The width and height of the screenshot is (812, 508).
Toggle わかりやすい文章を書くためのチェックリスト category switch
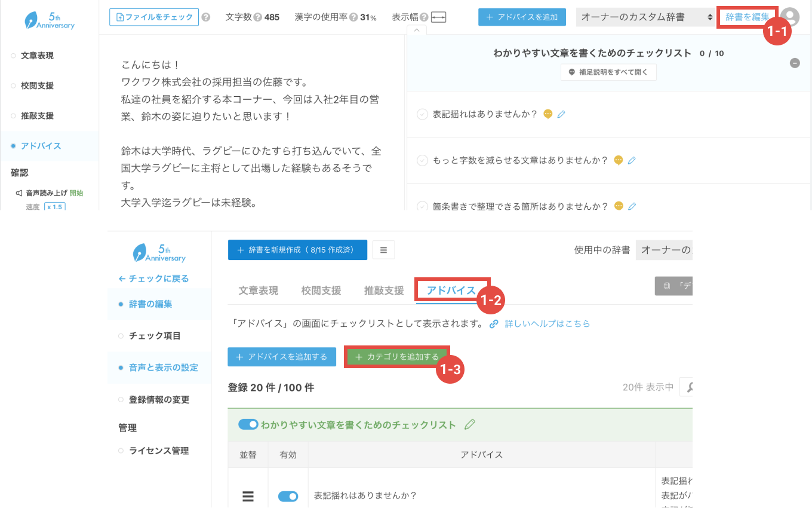(248, 424)
